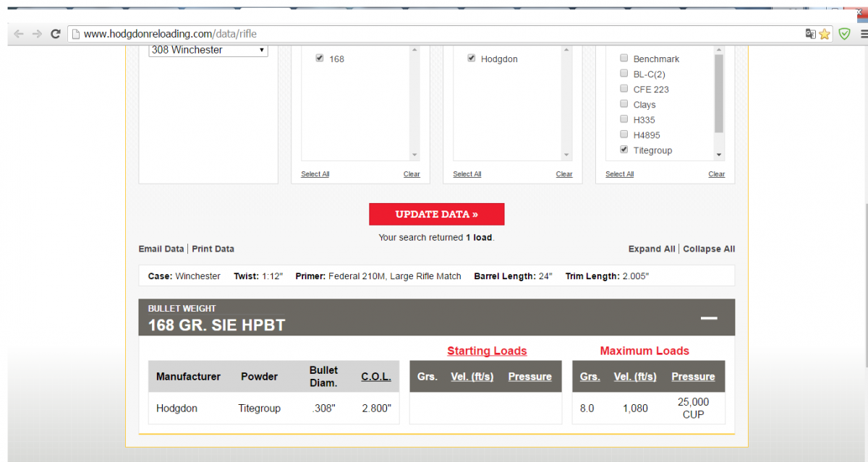Click the Email Data link
This screenshot has height=462, width=868.
(161, 249)
